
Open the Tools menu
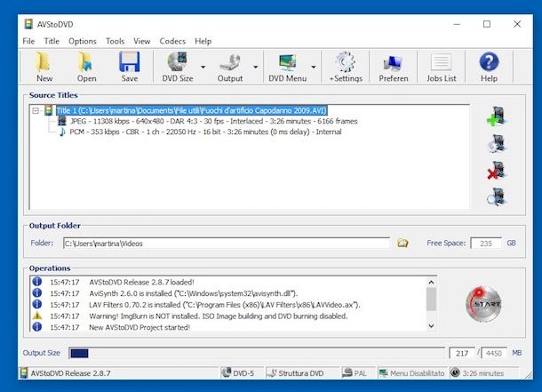(116, 41)
